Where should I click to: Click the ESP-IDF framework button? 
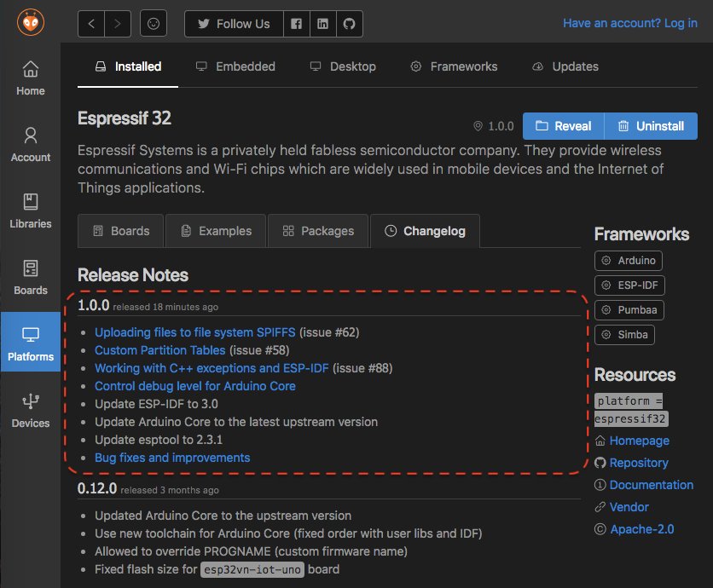pyautogui.click(x=629, y=285)
